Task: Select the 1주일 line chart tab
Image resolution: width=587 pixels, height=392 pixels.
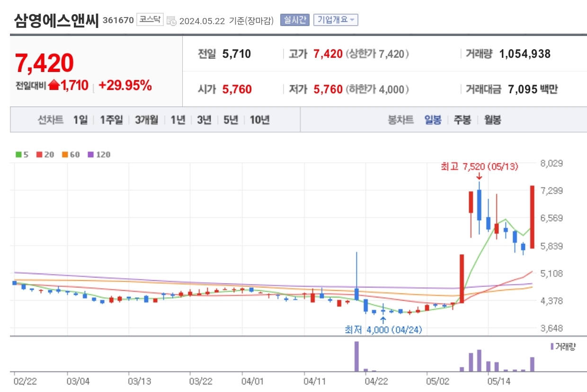Action: [x=111, y=120]
